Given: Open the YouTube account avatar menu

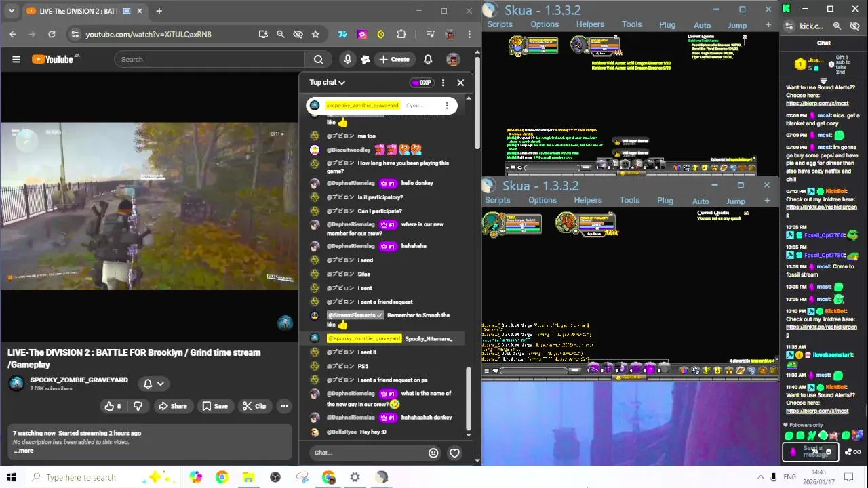Looking at the screenshot, I should point(453,60).
